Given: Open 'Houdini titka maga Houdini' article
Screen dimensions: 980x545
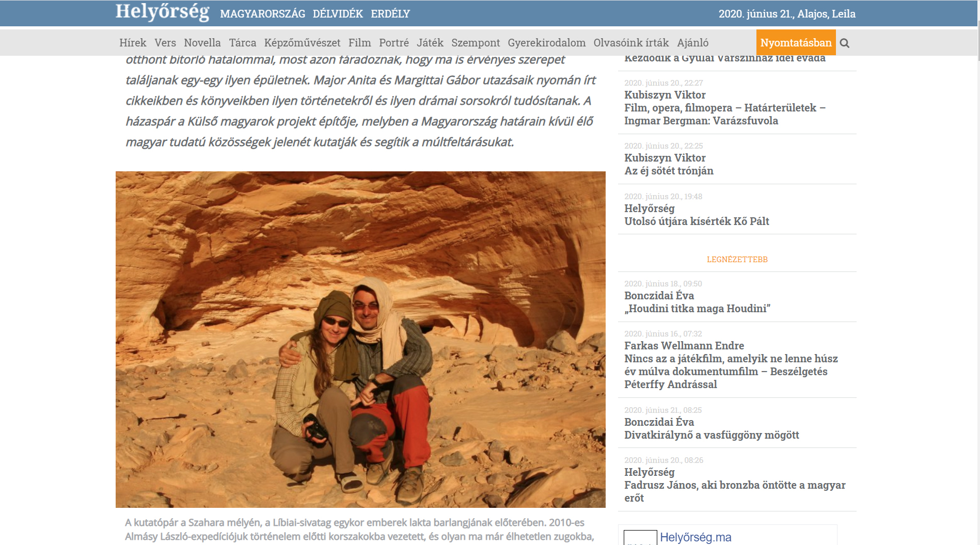Looking at the screenshot, I should [697, 309].
